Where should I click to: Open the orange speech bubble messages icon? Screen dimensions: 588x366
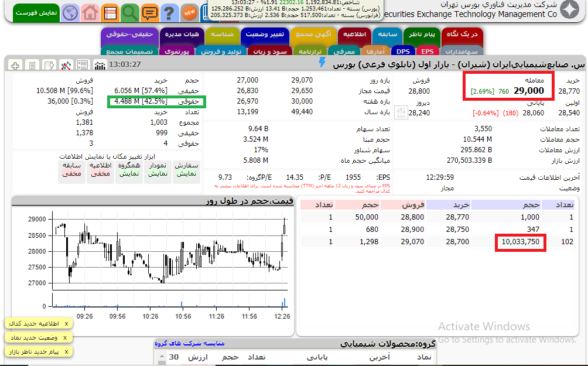click(149, 13)
